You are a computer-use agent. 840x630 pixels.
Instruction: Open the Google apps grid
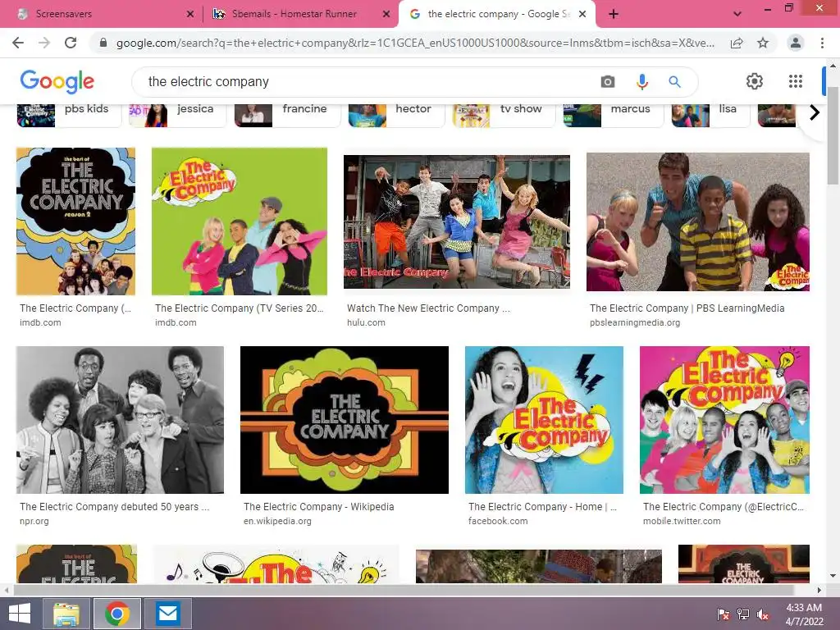(796, 81)
